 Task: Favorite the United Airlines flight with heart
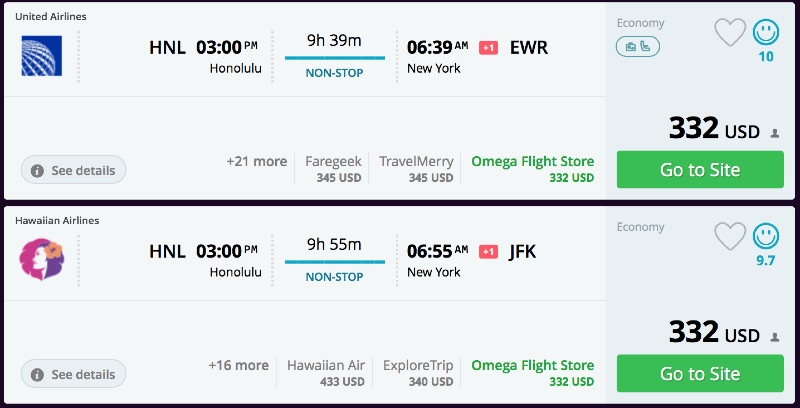point(730,32)
